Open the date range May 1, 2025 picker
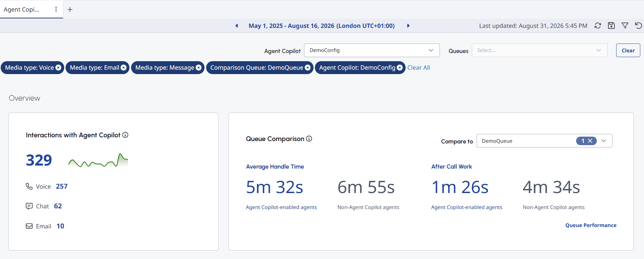Viewport: 644px width, 259px height. click(x=322, y=26)
